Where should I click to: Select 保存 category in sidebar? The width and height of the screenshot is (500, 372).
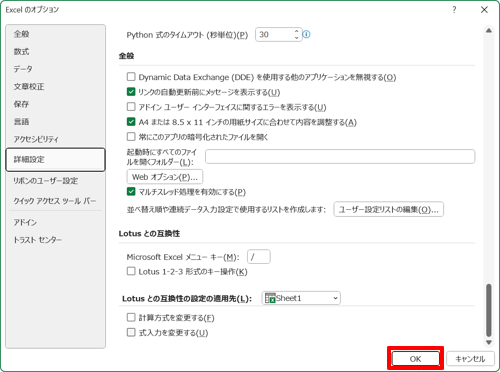pos(56,104)
